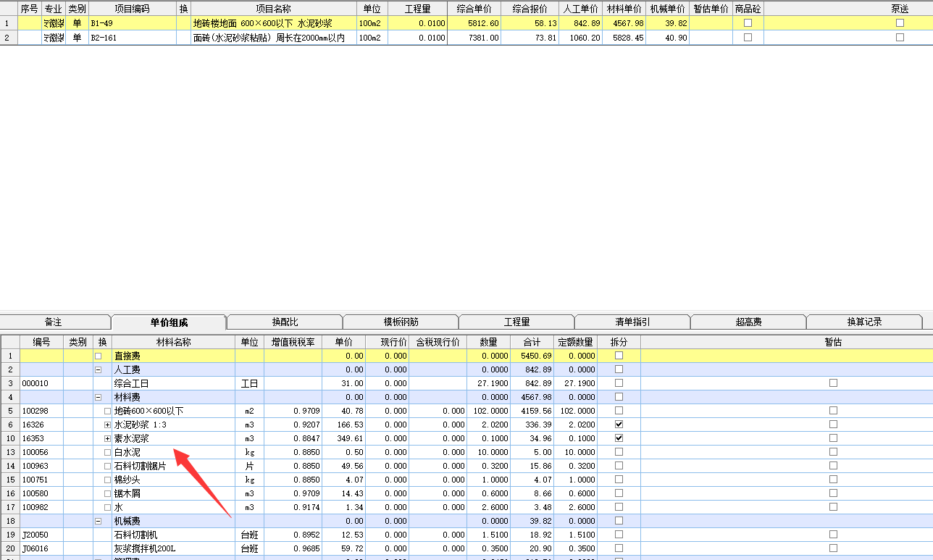This screenshot has width=933, height=560.
Task: Collapse the 材料费 group
Action: [99, 397]
